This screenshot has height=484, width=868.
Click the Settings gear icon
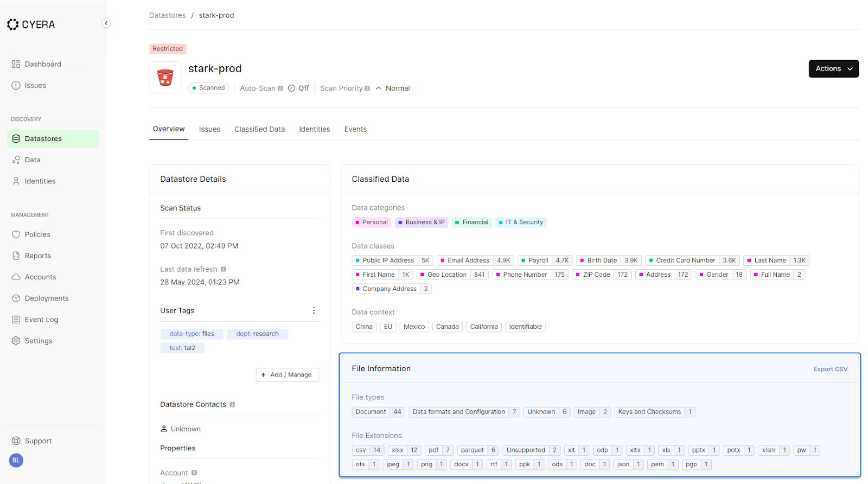[16, 341]
